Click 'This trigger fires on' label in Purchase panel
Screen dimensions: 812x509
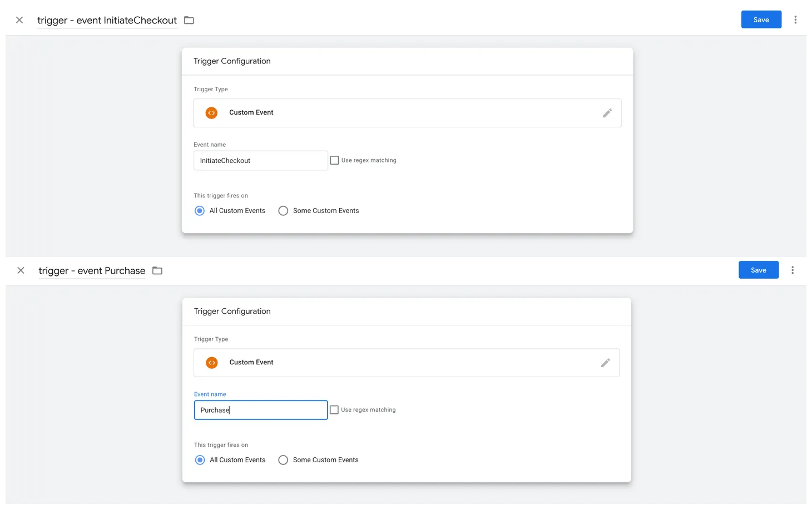tap(221, 445)
